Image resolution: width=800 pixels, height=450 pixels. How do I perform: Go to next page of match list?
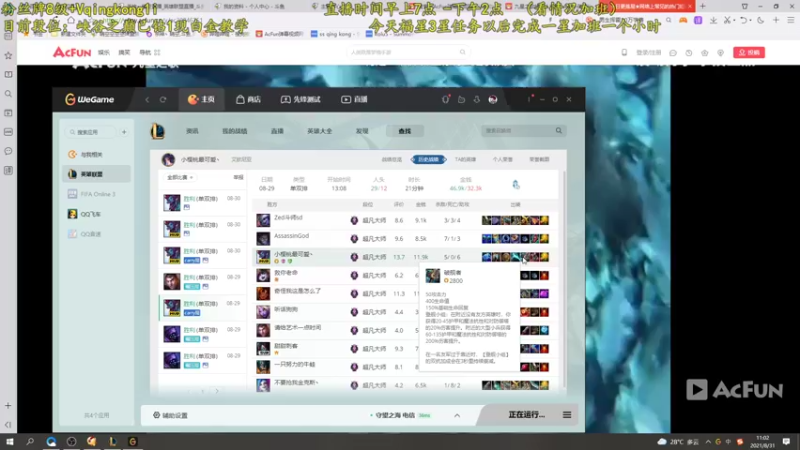coord(217,391)
